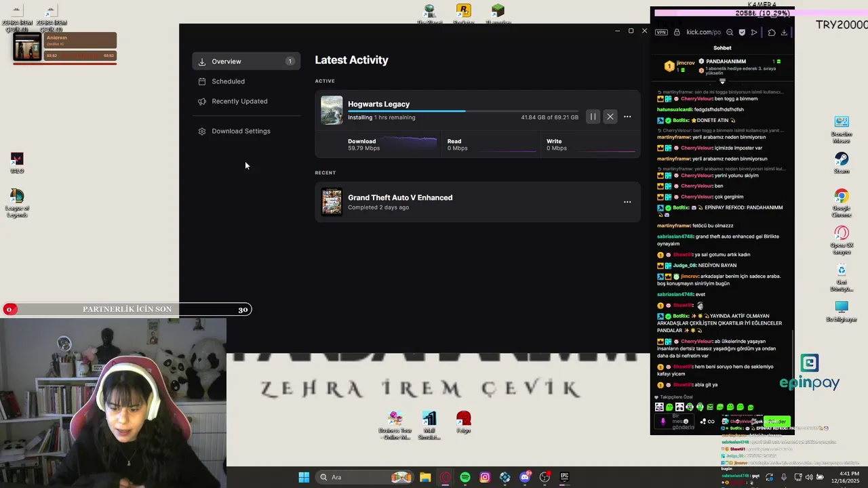Click username hatunsuzicardi in chat
868x488 pixels.
click(675, 109)
